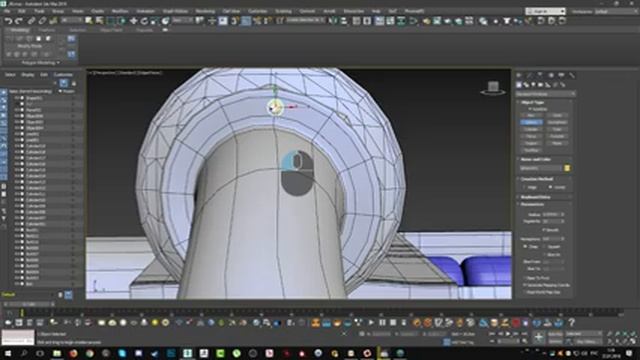Click the Plane primitive button
This screenshot has width=640, height=360.
557,143
